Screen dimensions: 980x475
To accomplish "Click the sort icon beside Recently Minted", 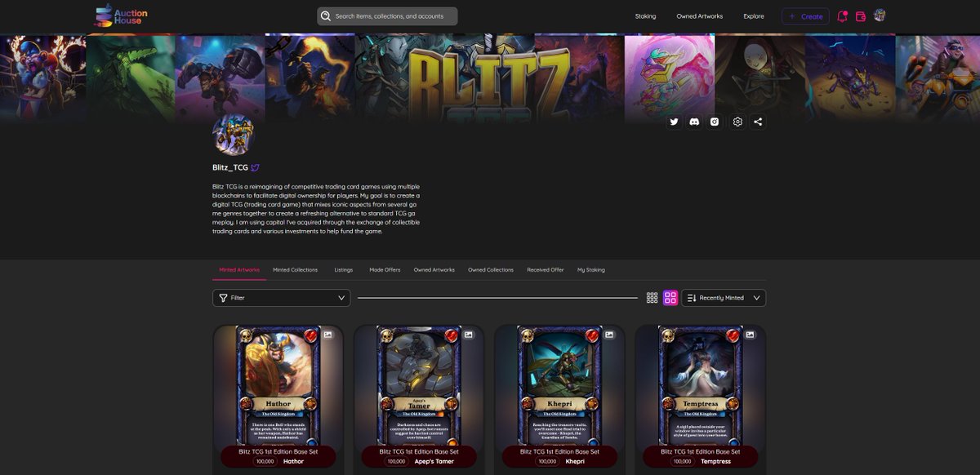I will (692, 298).
